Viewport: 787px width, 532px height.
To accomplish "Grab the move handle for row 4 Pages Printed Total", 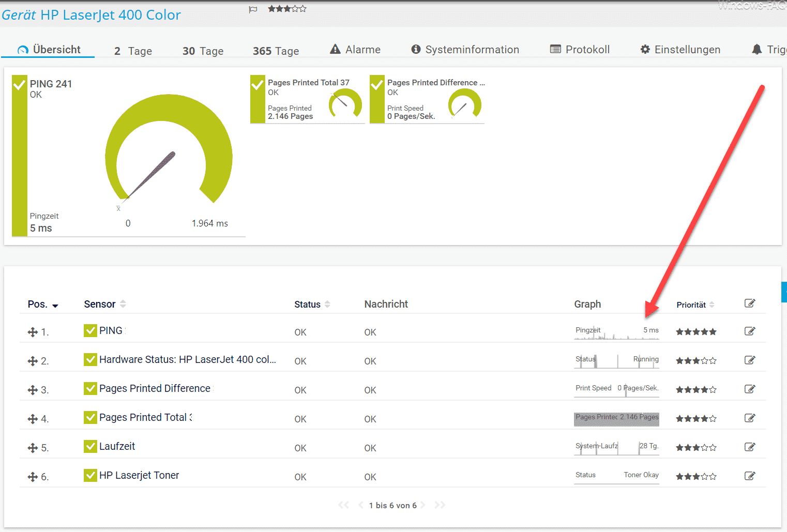I will point(33,419).
